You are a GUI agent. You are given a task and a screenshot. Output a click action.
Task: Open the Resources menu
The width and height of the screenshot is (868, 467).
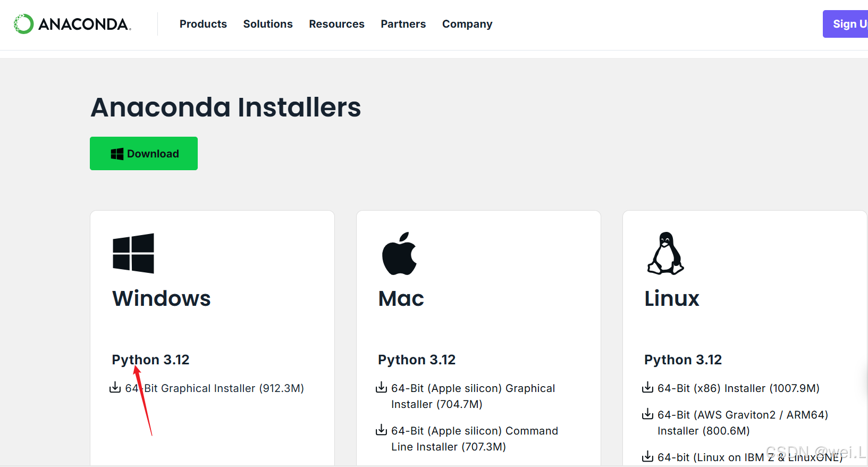coord(336,24)
